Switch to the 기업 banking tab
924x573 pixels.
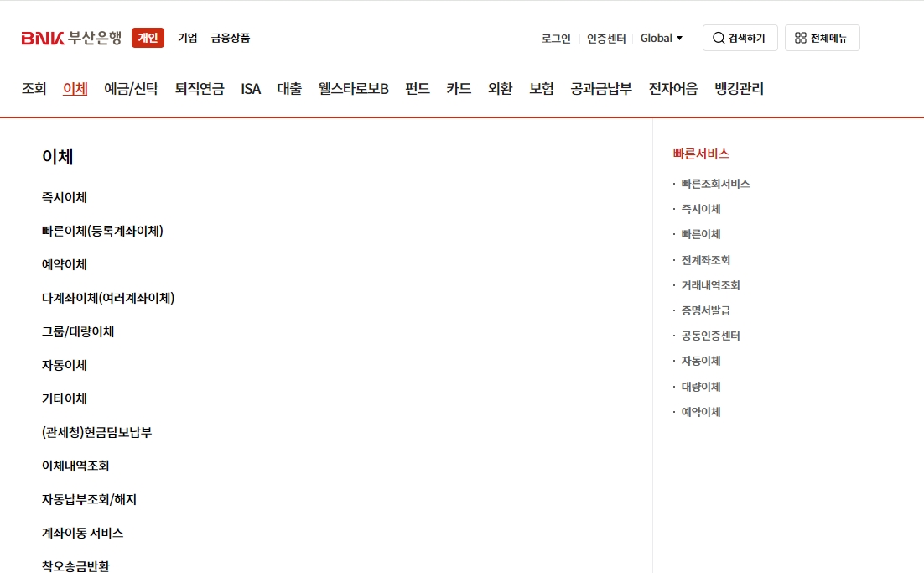(186, 38)
